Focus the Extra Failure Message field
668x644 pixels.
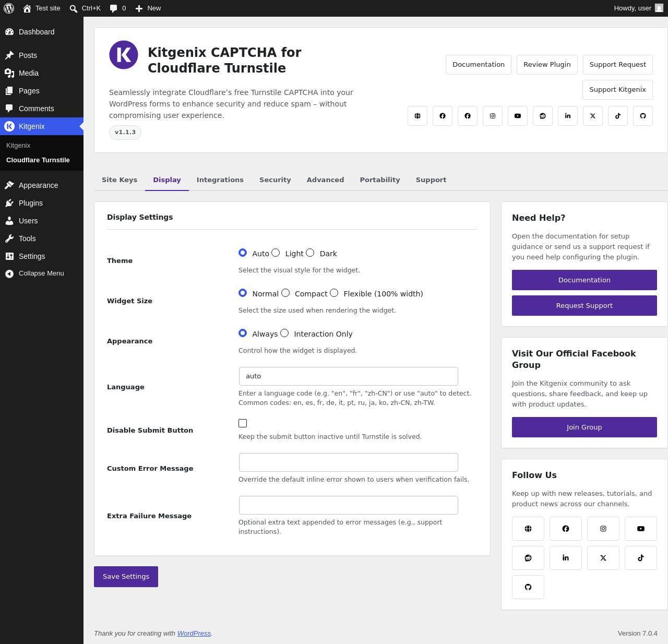point(349,505)
